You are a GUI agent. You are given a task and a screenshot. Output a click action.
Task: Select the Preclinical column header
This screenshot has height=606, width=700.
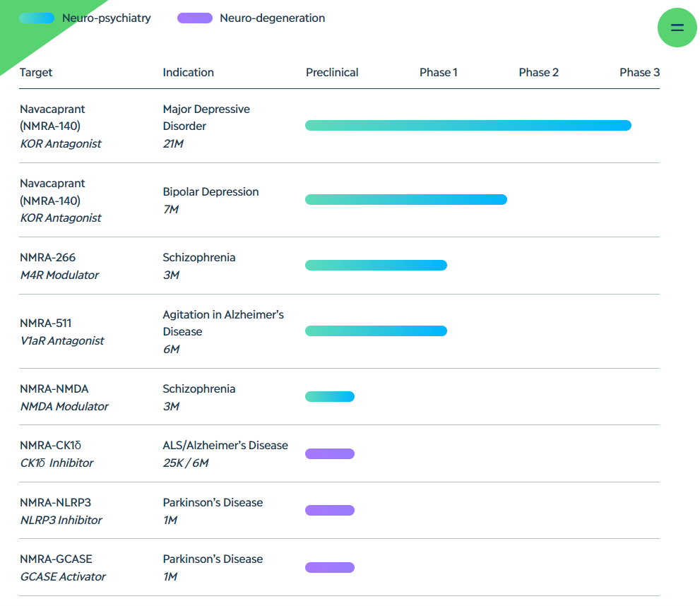click(x=332, y=73)
